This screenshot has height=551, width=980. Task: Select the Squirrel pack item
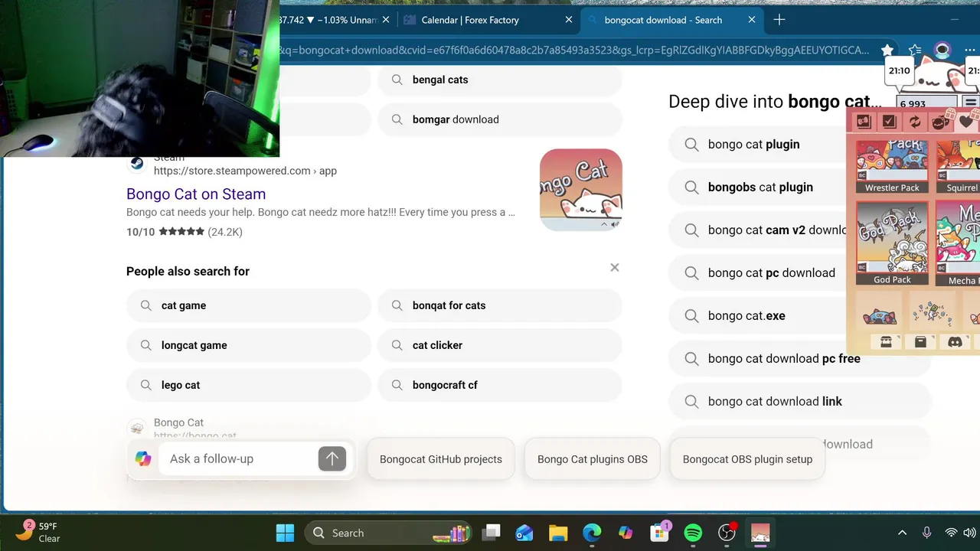pyautogui.click(x=958, y=167)
